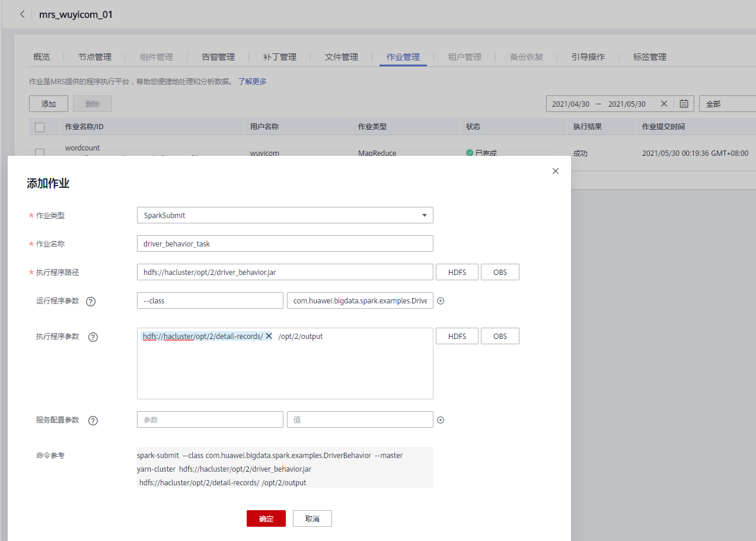Toggle the select-all checkbox in table header
Screen dimensions: 756x541
coord(40,127)
